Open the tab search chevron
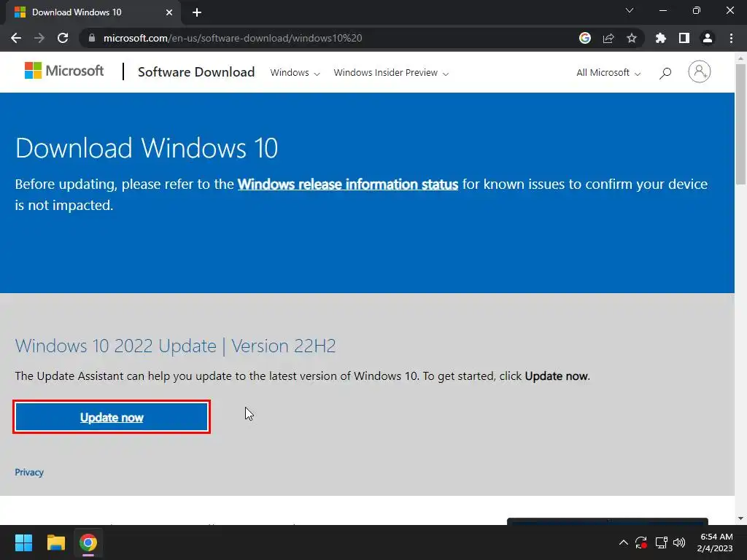The height and width of the screenshot is (560, 747). 630,10
